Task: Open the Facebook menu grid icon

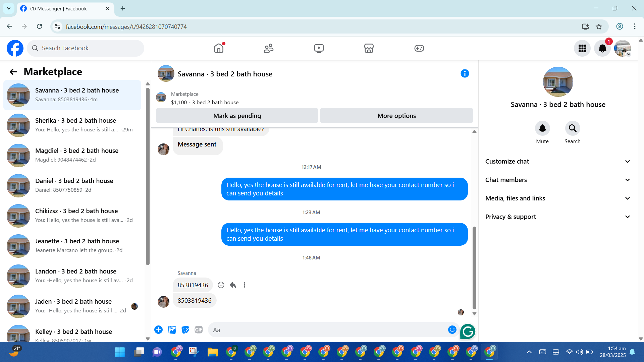Action: (582, 49)
